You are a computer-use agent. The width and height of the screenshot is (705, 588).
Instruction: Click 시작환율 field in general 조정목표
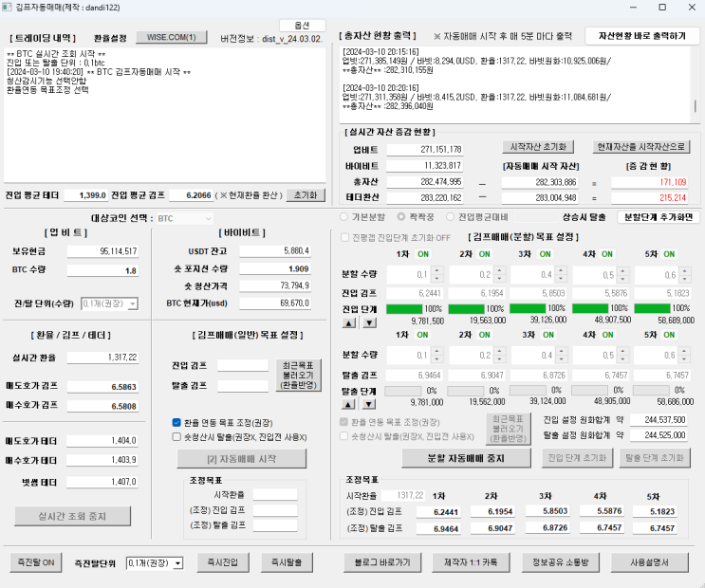tap(275, 494)
